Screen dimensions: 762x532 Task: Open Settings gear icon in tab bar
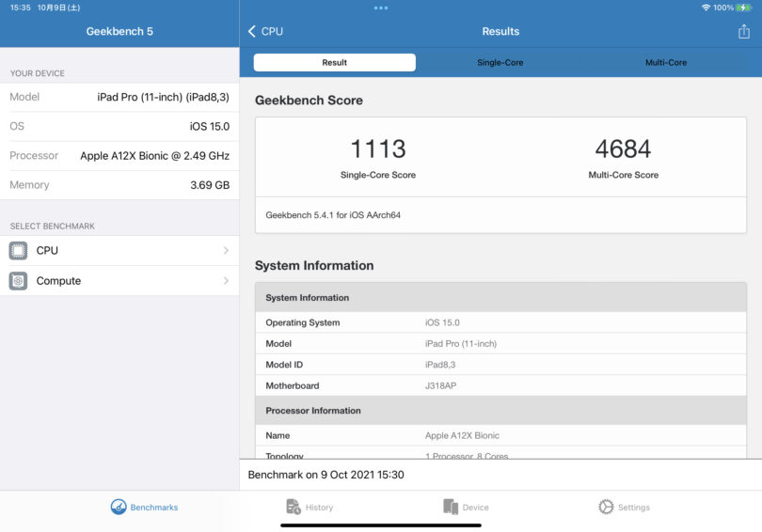pyautogui.click(x=606, y=507)
